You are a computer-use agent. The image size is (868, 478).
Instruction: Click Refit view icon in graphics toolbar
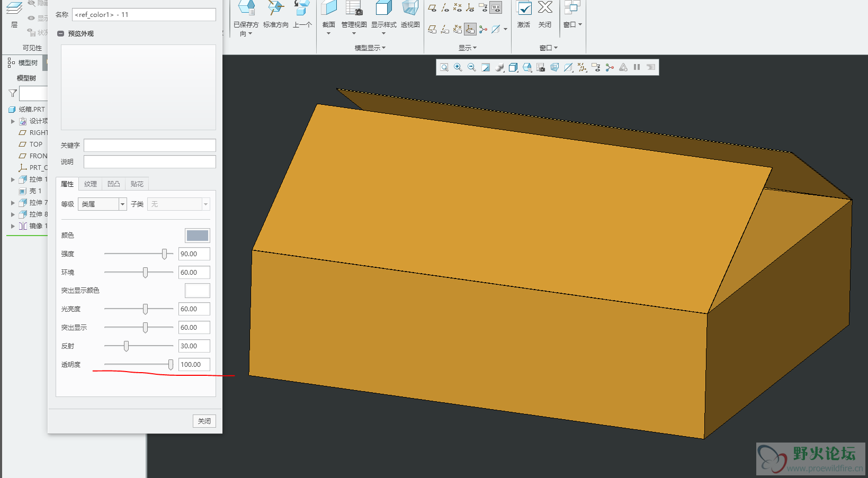tap(444, 67)
